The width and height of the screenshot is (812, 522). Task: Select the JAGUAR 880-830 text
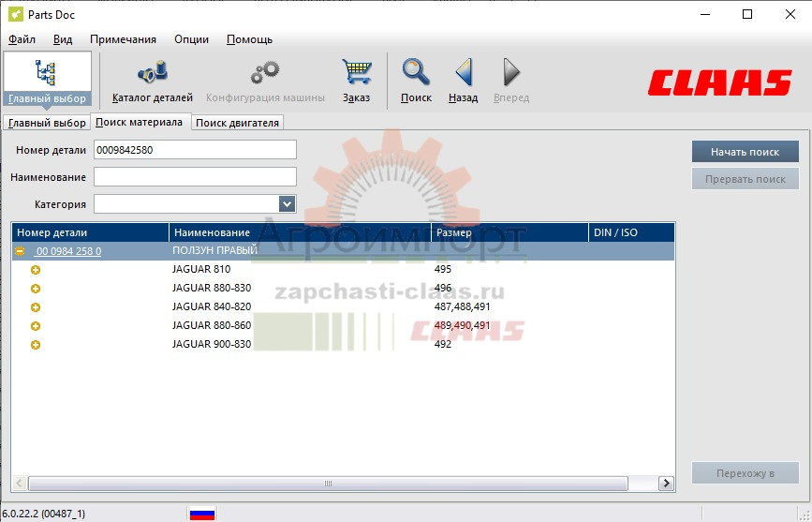[x=212, y=288]
